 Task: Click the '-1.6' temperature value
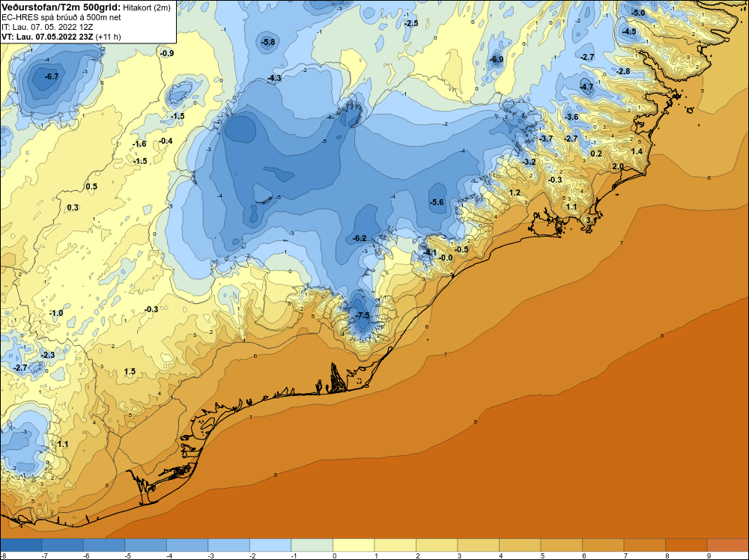point(139,144)
